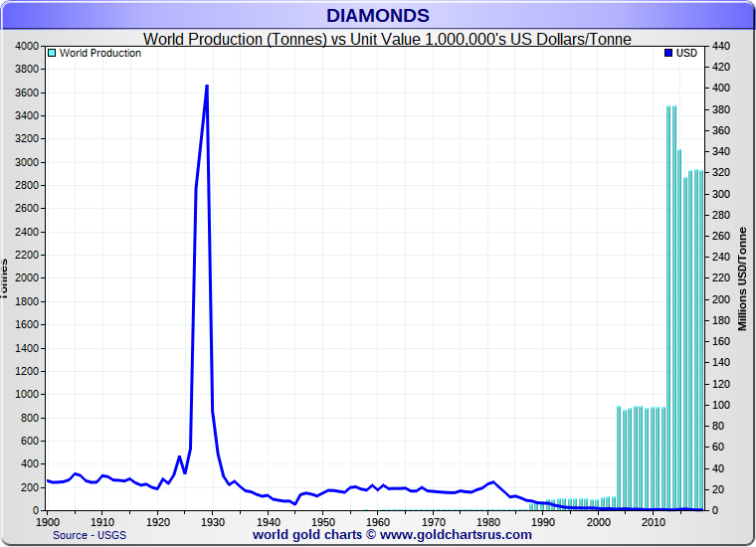Click the 100 label on USD axis
Image resolution: width=756 pixels, height=547 pixels.
[721, 405]
